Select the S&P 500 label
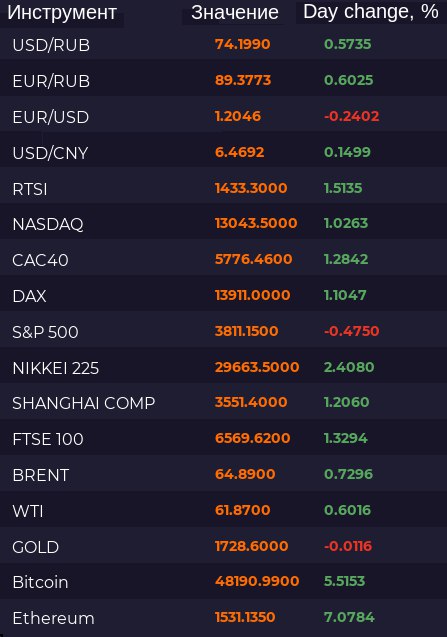This screenshot has height=637, width=447. click(x=45, y=332)
